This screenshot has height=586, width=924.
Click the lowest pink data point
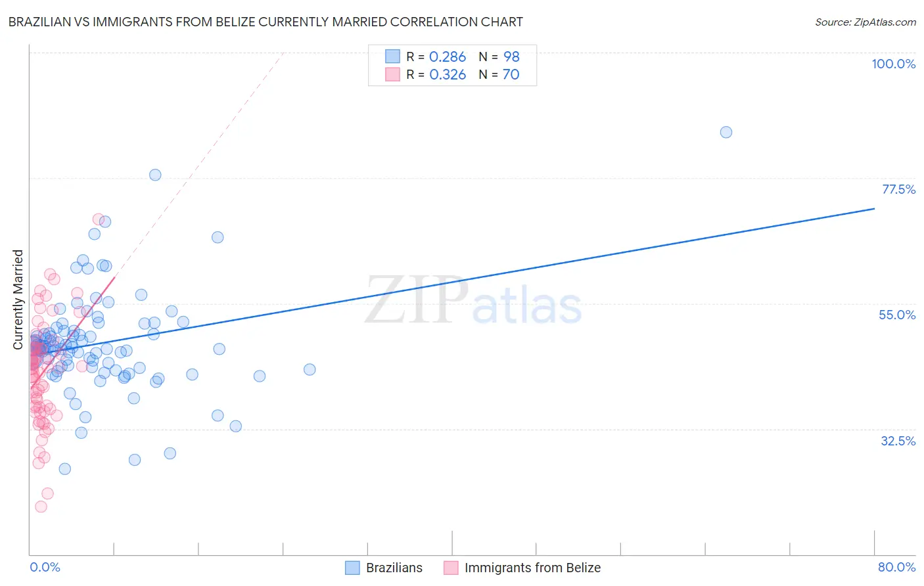tap(41, 507)
